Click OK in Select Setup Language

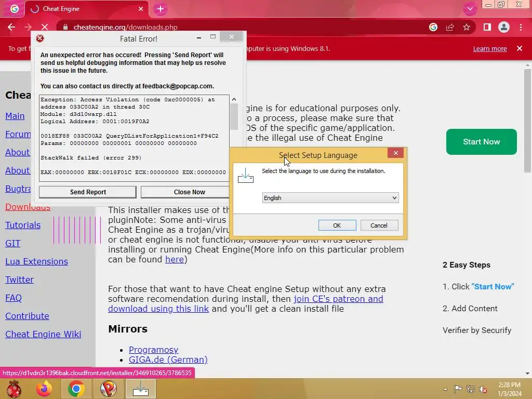pos(337,225)
